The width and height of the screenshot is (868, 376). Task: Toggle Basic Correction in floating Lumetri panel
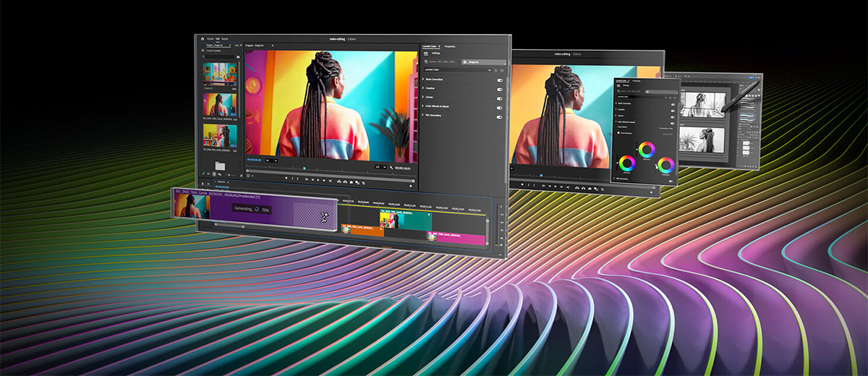[x=673, y=105]
